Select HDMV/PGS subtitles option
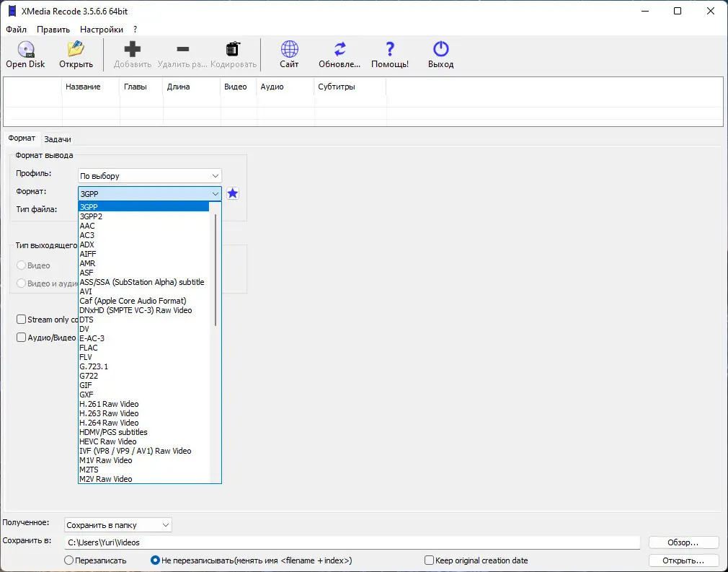728x572 pixels. pyautogui.click(x=144, y=432)
